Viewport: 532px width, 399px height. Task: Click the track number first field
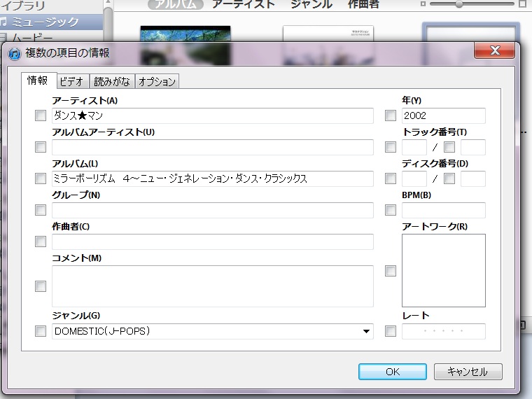click(x=414, y=147)
